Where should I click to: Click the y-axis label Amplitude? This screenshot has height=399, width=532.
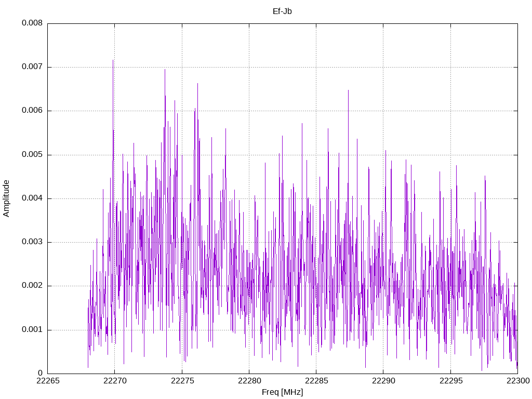6,198
